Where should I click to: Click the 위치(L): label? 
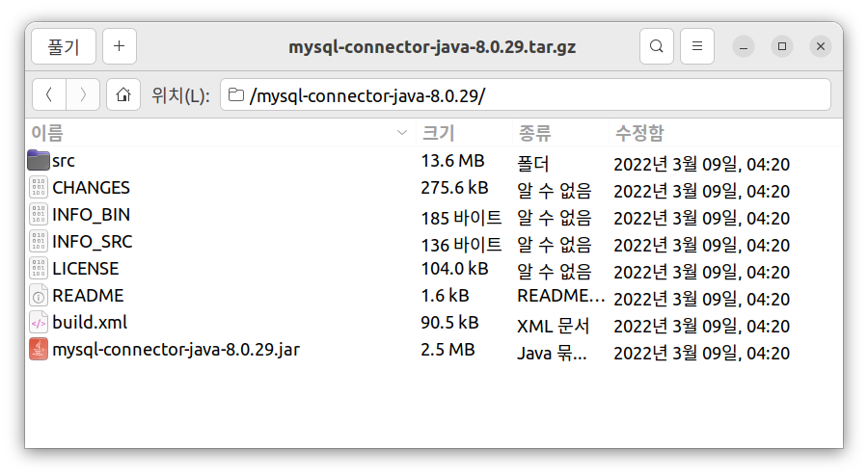181,95
